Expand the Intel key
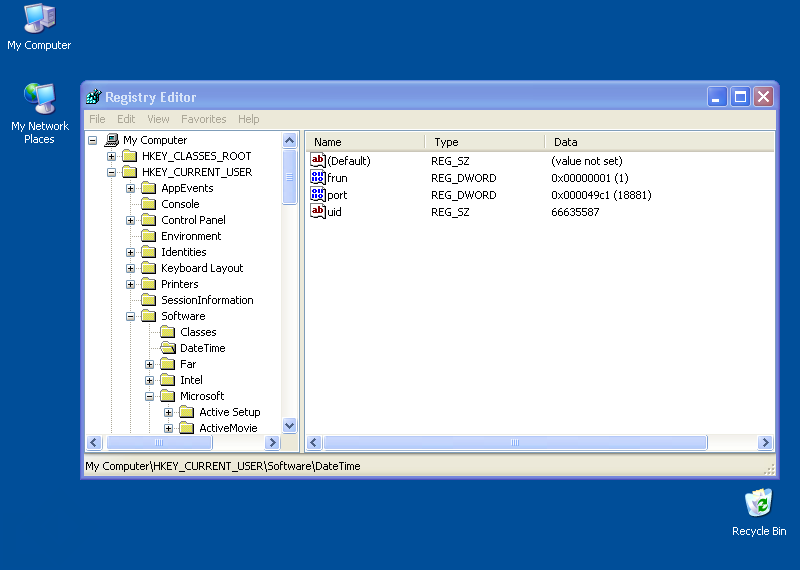This screenshot has height=570, width=800. point(149,380)
